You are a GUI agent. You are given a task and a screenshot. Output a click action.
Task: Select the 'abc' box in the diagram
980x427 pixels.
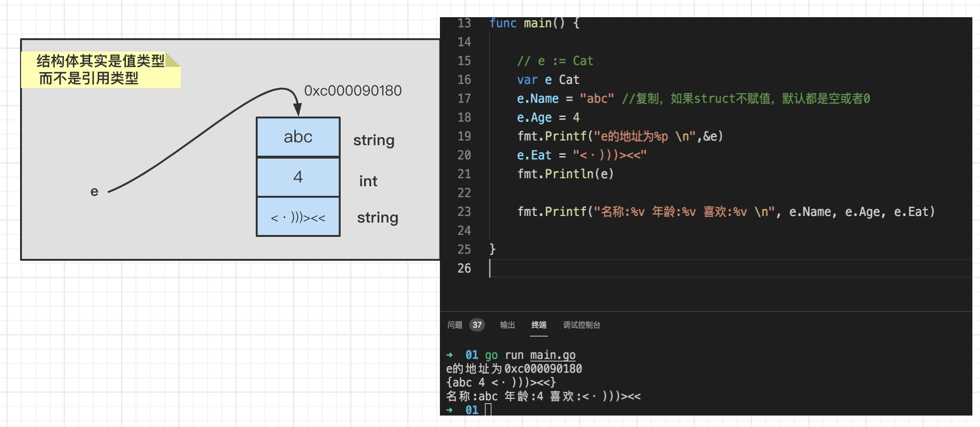tap(298, 137)
